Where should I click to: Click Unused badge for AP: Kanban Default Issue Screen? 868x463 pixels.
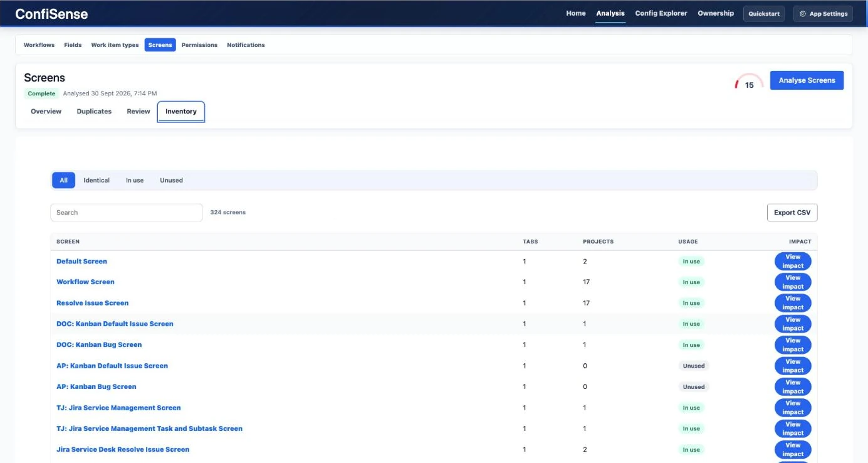pos(694,366)
